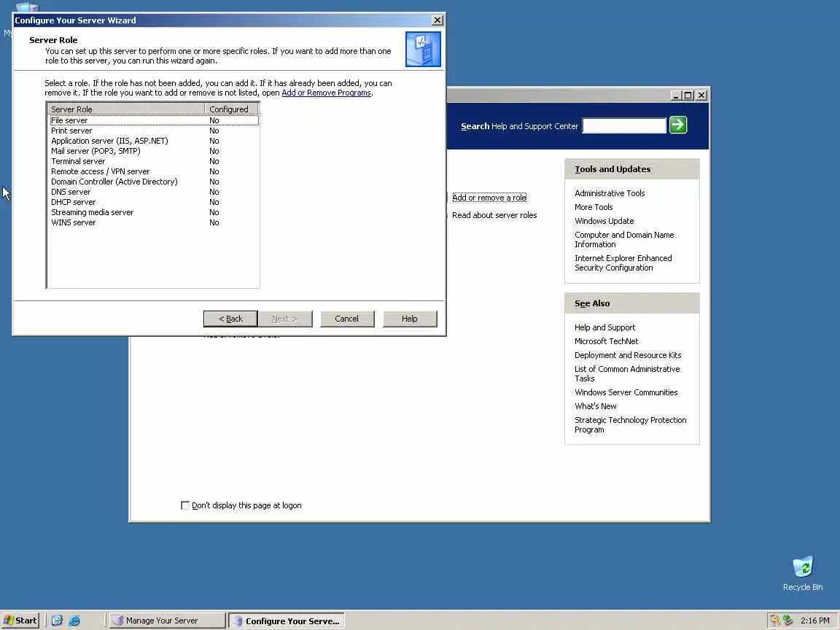The image size is (840, 630).
Task: Select File server role row
Action: click(155, 120)
